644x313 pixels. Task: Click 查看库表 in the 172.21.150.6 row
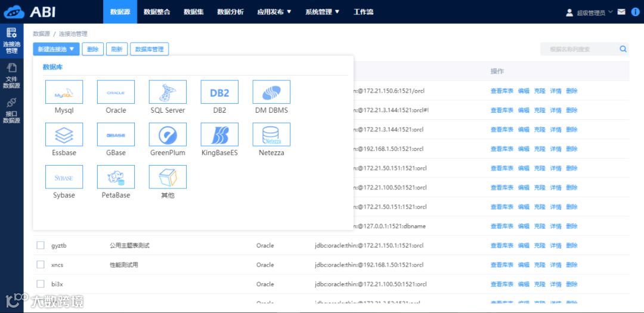502,91
